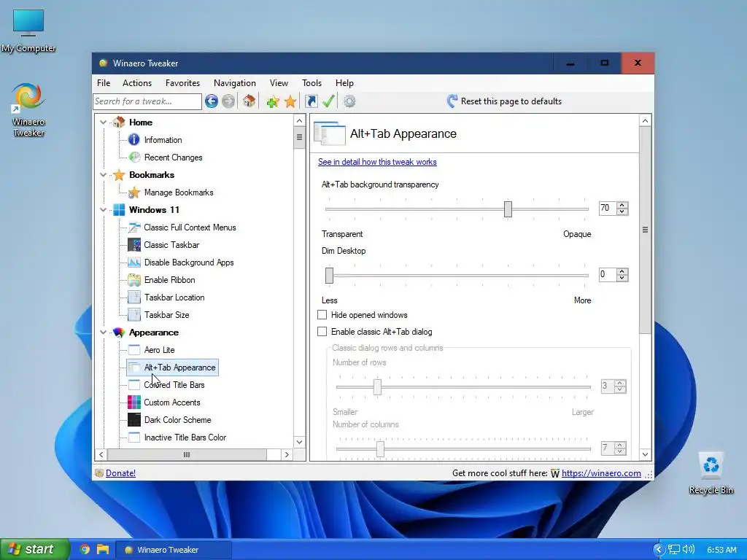
Task: Collapse the Home tree node
Action: [x=104, y=122]
